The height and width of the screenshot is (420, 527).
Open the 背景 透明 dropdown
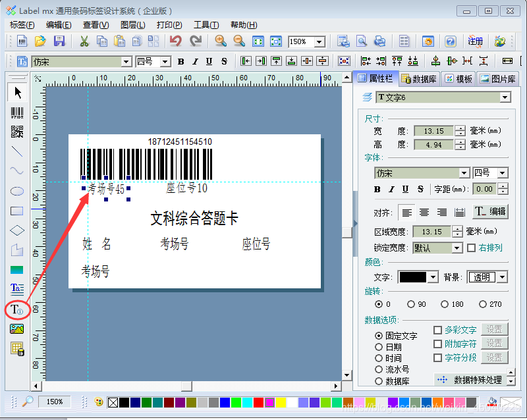(x=503, y=277)
